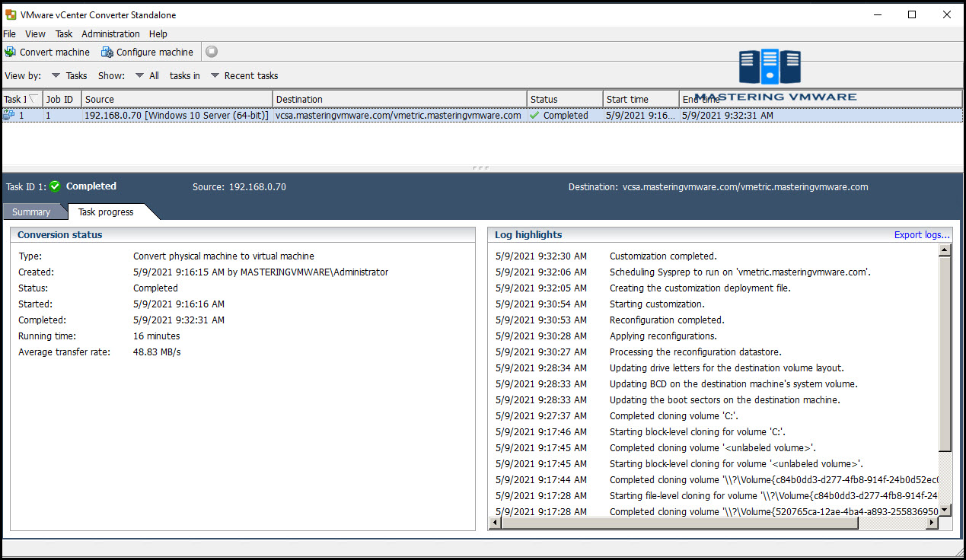This screenshot has height=560, width=966.
Task: Click the Job ID column header
Action: point(62,99)
